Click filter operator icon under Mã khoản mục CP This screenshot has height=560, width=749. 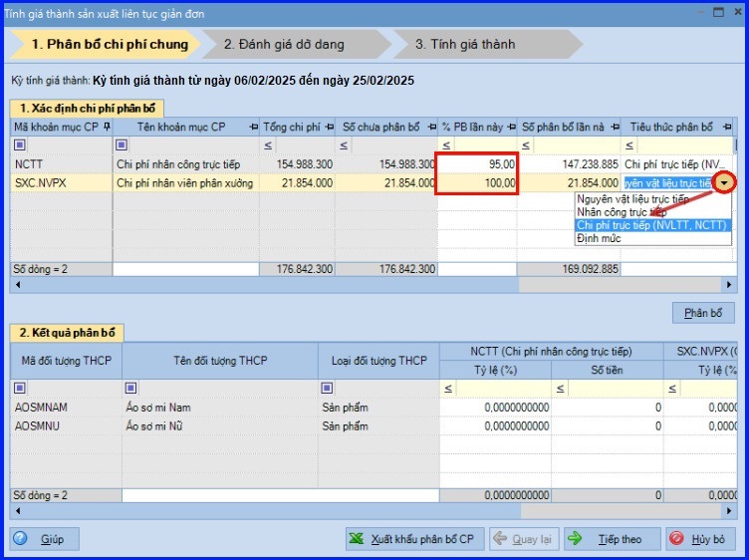[20, 145]
